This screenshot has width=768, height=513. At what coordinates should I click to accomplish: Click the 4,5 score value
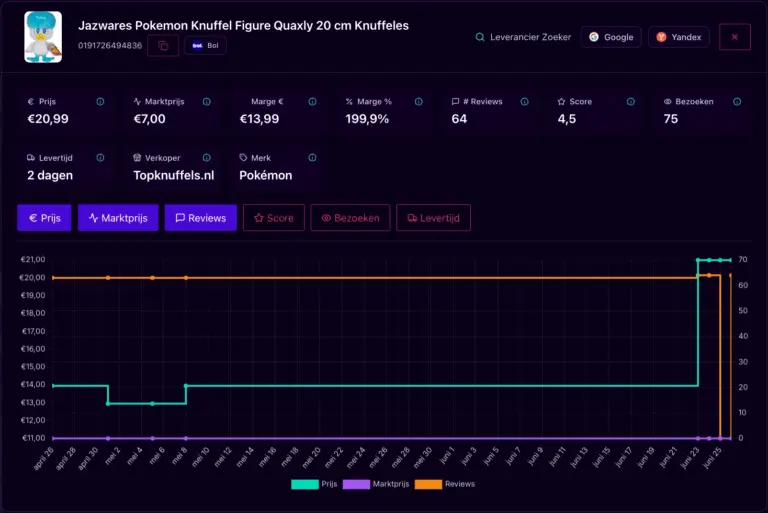pos(567,119)
